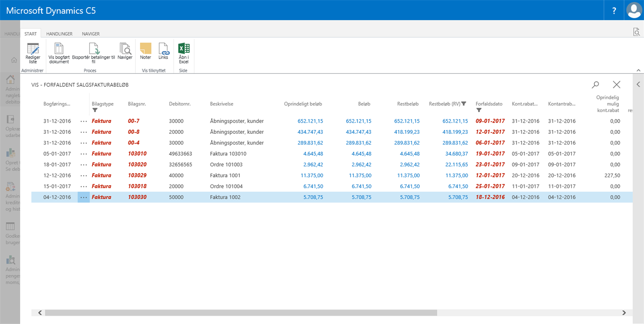Click description Ordre 101003

click(x=226, y=165)
